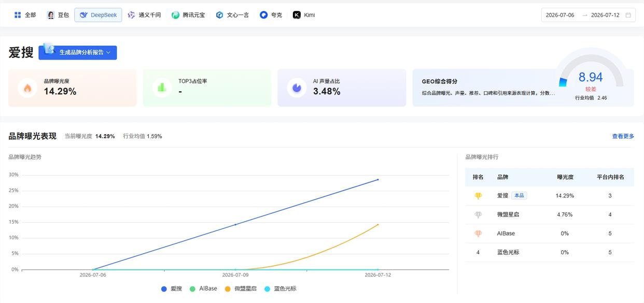Open the end date 2026-07-12 picker
This screenshot has height=303, width=644.
coord(605,15)
